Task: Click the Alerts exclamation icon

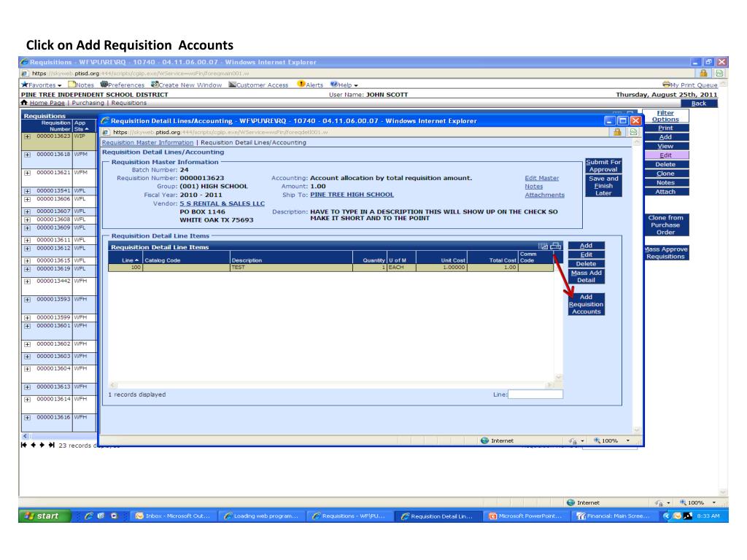Action: [x=301, y=85]
